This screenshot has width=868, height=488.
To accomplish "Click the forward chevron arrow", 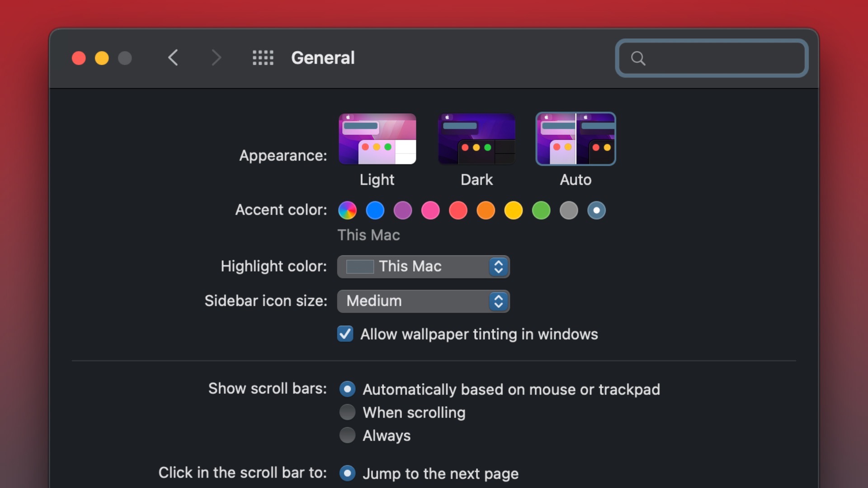I will click(217, 58).
